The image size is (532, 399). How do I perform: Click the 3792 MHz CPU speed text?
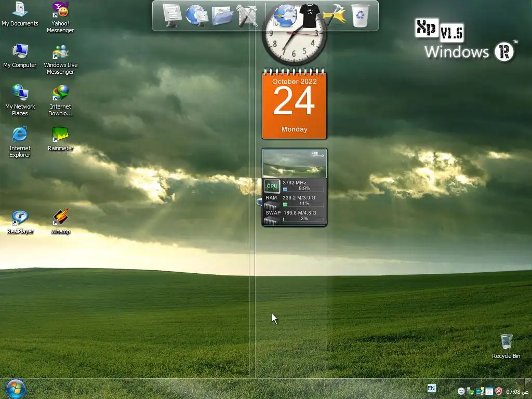tap(295, 182)
